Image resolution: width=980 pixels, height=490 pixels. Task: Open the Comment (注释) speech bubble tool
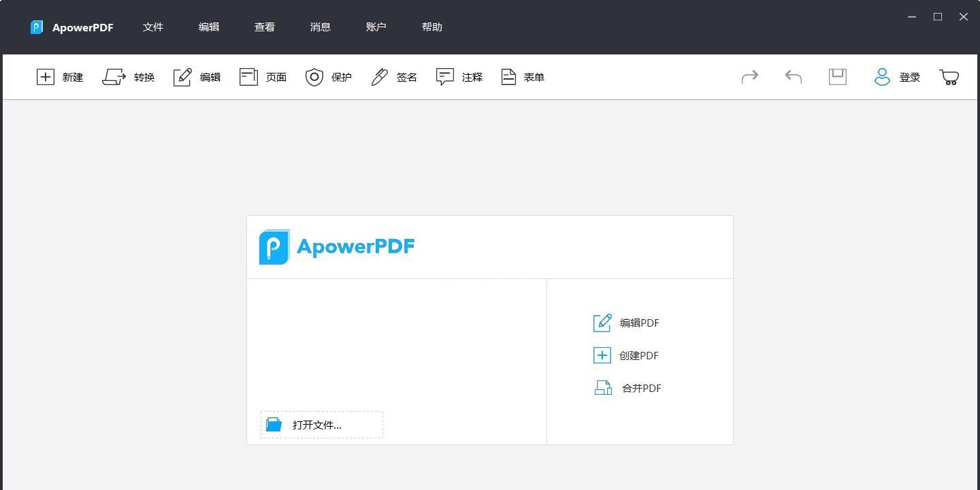(x=444, y=77)
